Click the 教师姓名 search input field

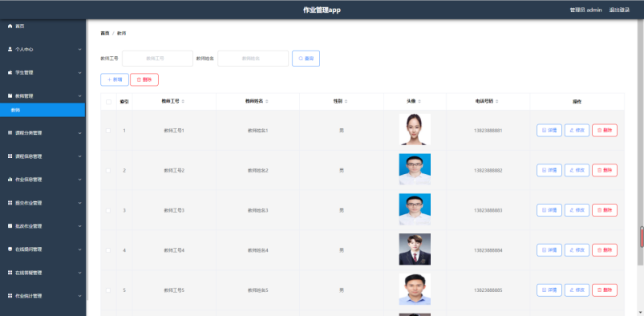click(253, 59)
